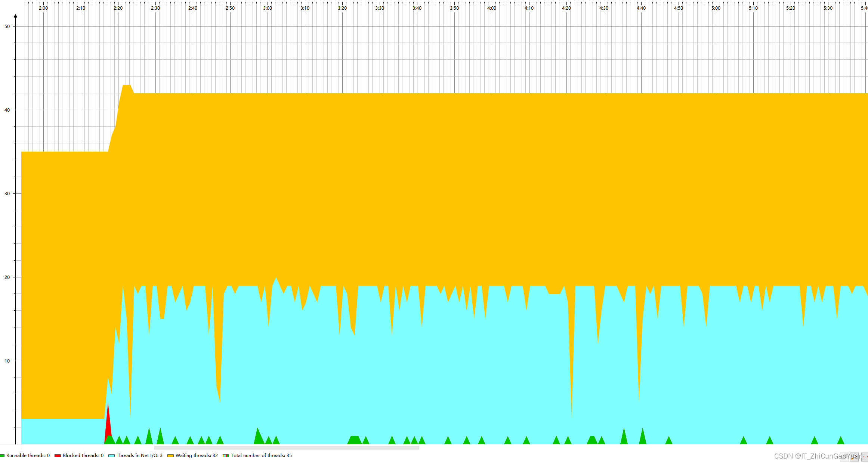Click the 'Runnable threads: 0' legend label

(28, 456)
